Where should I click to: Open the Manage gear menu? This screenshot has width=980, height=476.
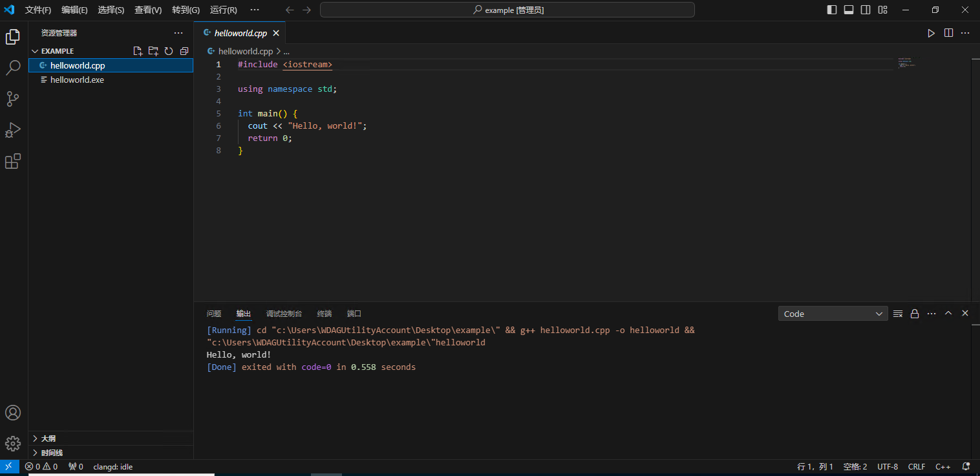(13, 444)
